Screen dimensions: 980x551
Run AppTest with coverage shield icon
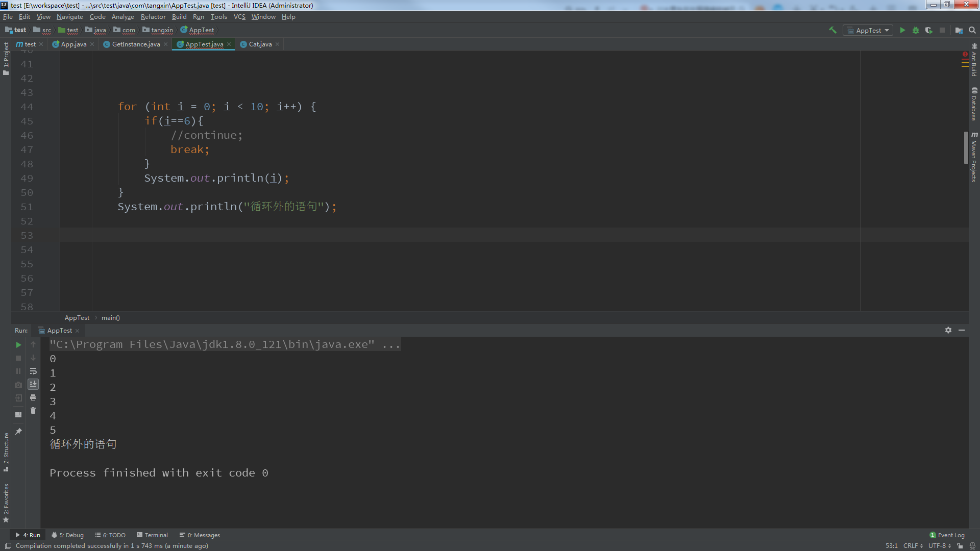[x=928, y=30]
